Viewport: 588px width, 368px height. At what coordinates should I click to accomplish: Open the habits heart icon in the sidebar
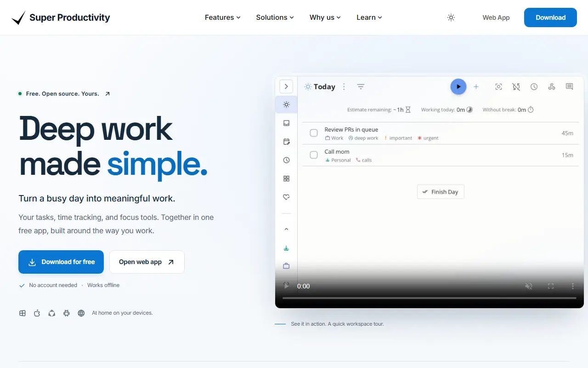[x=286, y=197]
